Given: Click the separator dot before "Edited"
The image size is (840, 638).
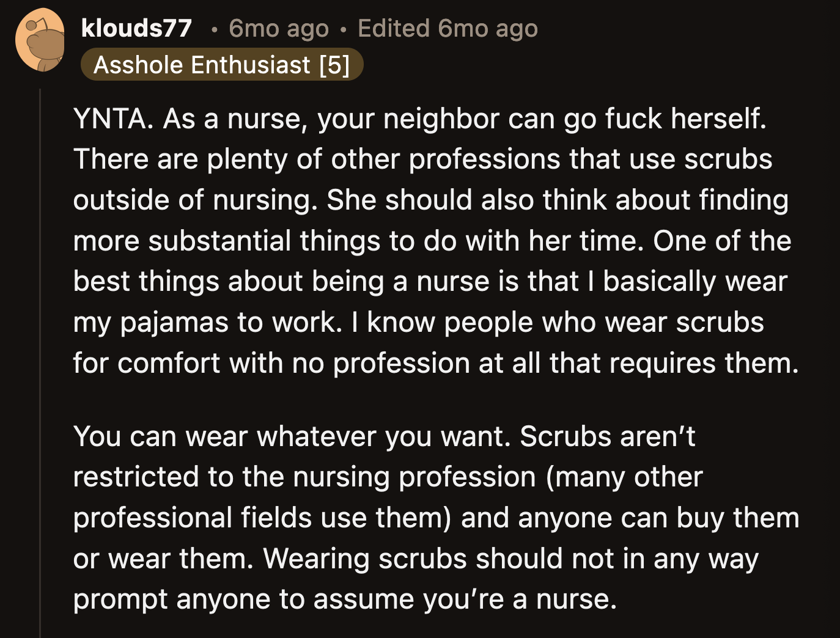Looking at the screenshot, I should [344, 29].
